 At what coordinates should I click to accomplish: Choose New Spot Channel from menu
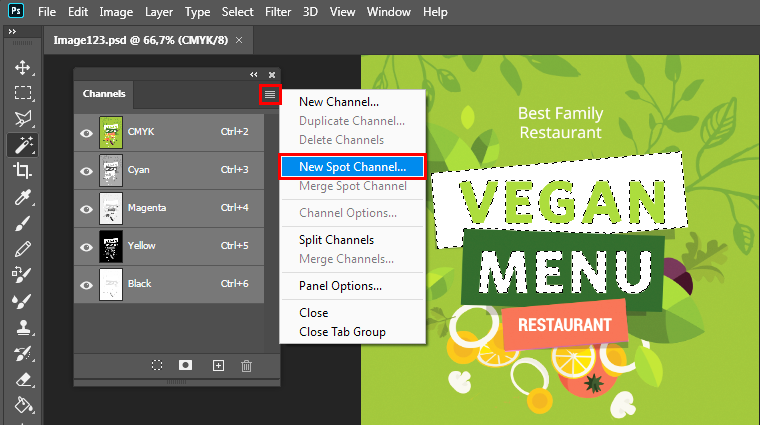coord(352,167)
